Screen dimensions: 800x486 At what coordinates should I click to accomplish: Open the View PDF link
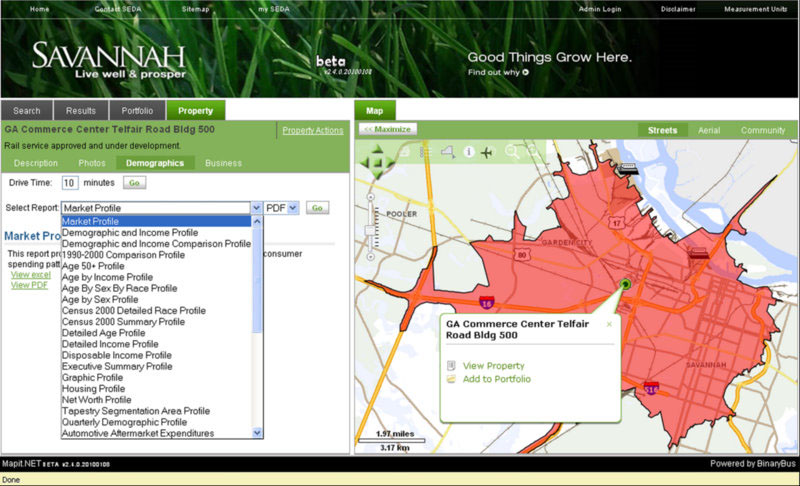(x=29, y=285)
